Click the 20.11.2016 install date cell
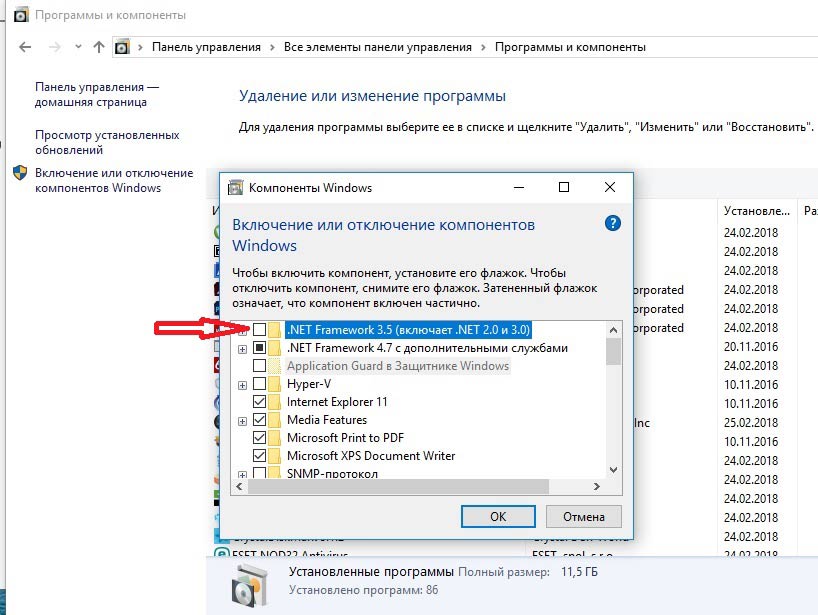Viewport: 818px width, 615px height. (751, 346)
